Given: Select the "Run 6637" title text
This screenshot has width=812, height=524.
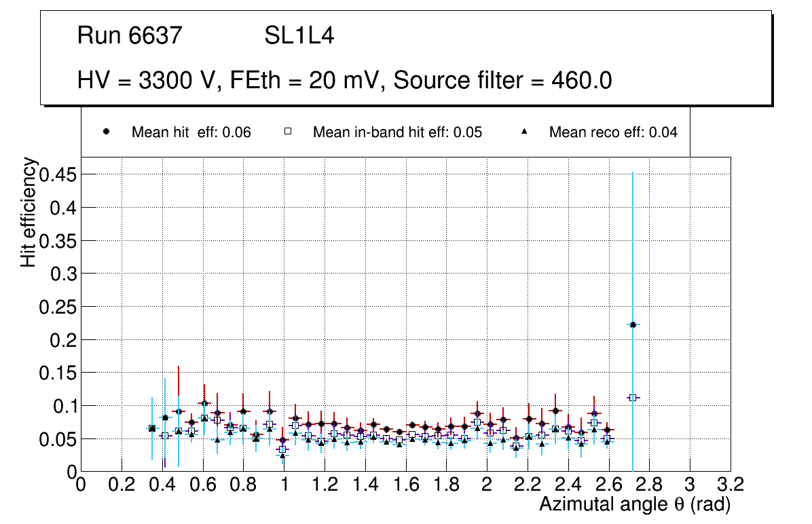Looking at the screenshot, I should (130, 36).
